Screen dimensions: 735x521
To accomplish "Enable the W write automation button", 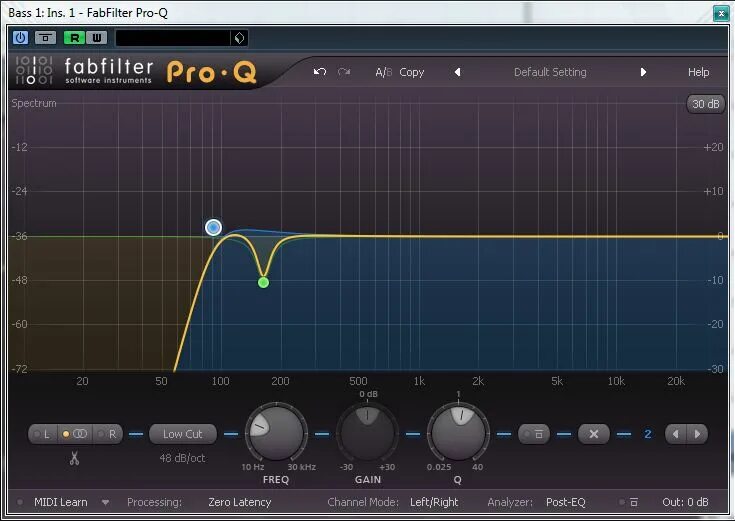I will (x=97, y=38).
